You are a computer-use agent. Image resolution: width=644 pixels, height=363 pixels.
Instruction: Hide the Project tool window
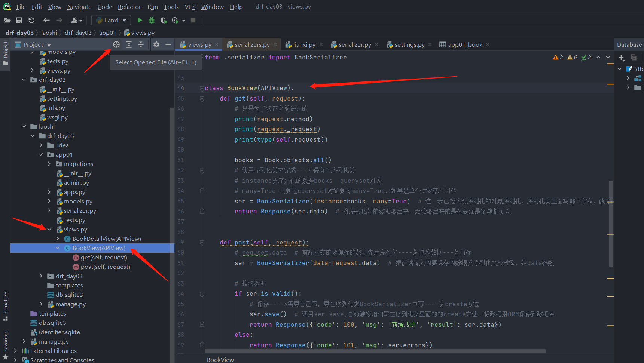click(168, 44)
